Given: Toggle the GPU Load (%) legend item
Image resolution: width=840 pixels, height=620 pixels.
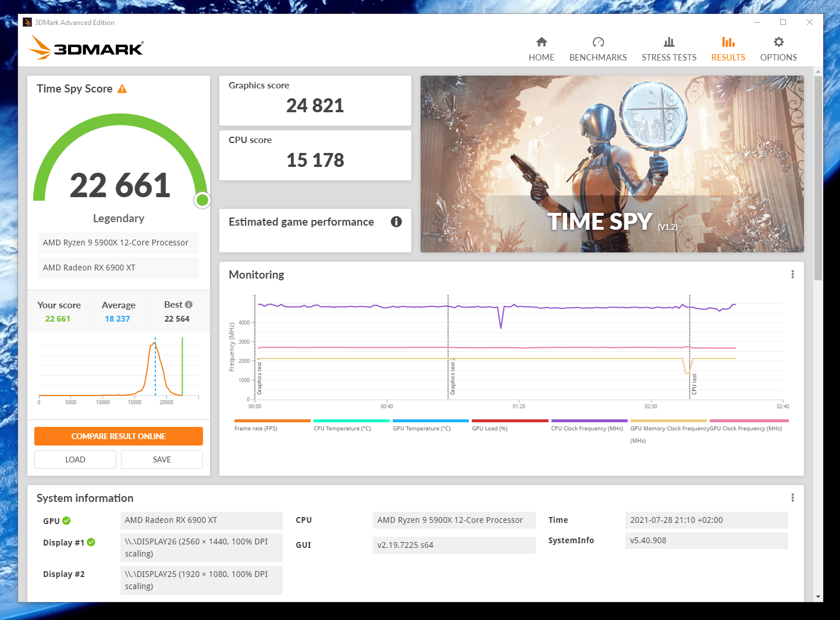Looking at the screenshot, I should (510, 425).
